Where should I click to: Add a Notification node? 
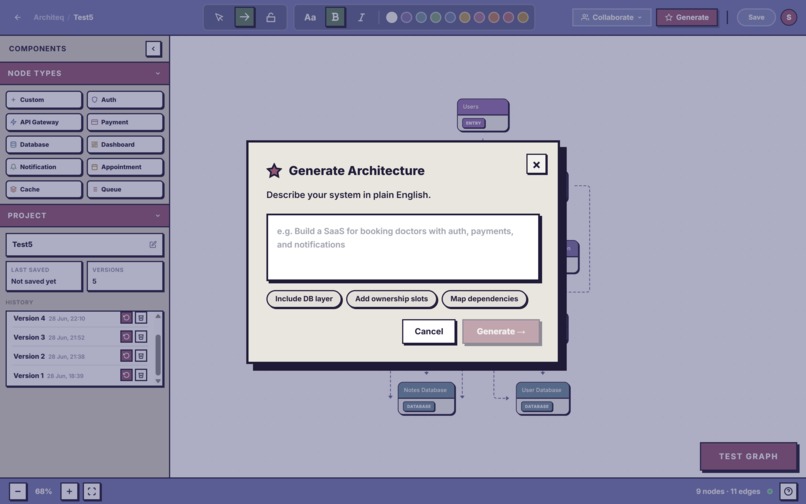pos(44,167)
